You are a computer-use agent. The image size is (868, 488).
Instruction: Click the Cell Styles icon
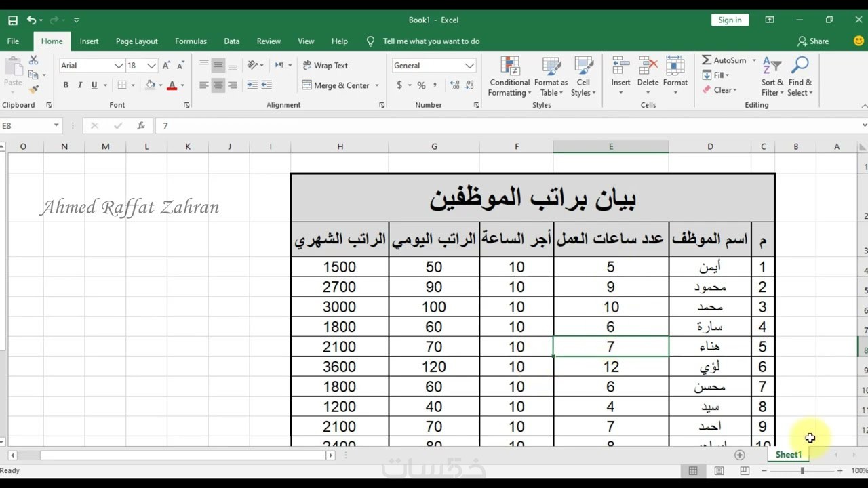coord(583,66)
